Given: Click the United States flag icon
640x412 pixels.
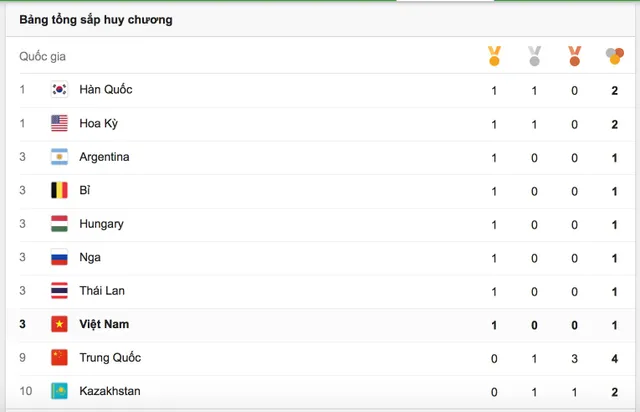Looking at the screenshot, I should (x=59, y=123).
